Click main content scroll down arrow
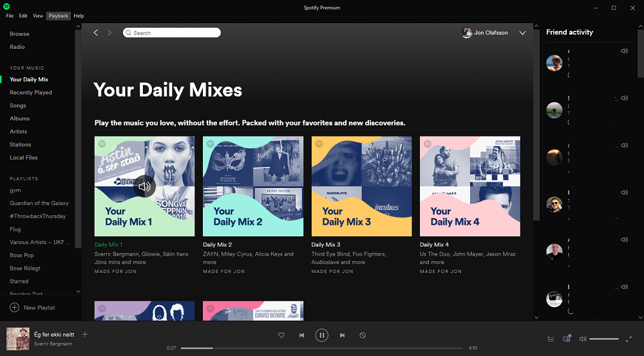644x356 pixels. pos(536,317)
